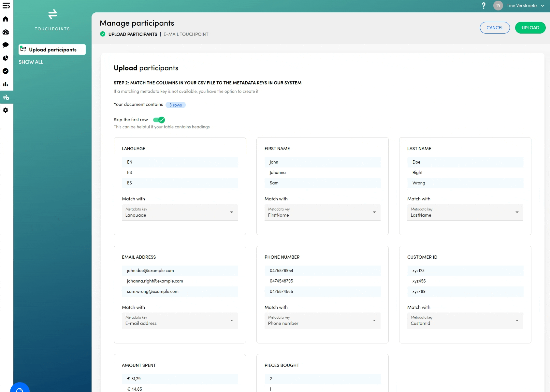Open the checkmark circle icon in sidebar

(6, 71)
